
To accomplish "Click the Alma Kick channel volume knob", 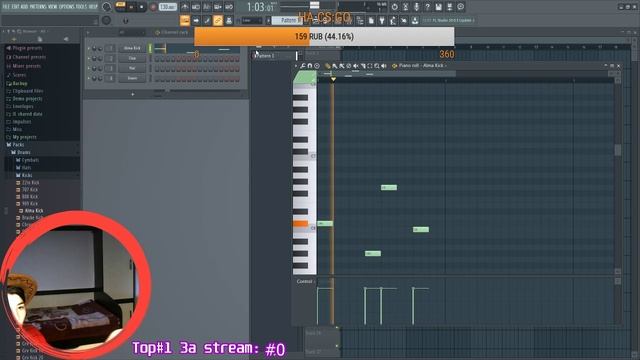I will (100, 48).
